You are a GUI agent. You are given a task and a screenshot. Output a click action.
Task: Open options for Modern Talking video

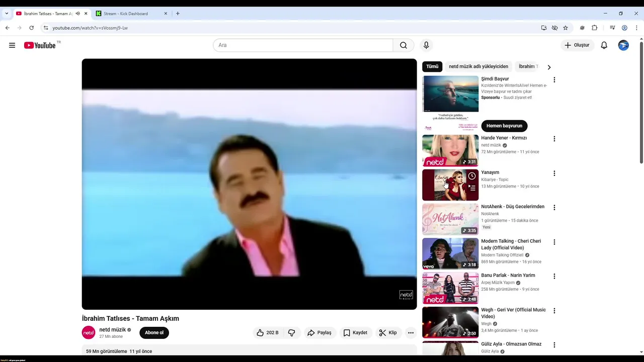(x=554, y=242)
